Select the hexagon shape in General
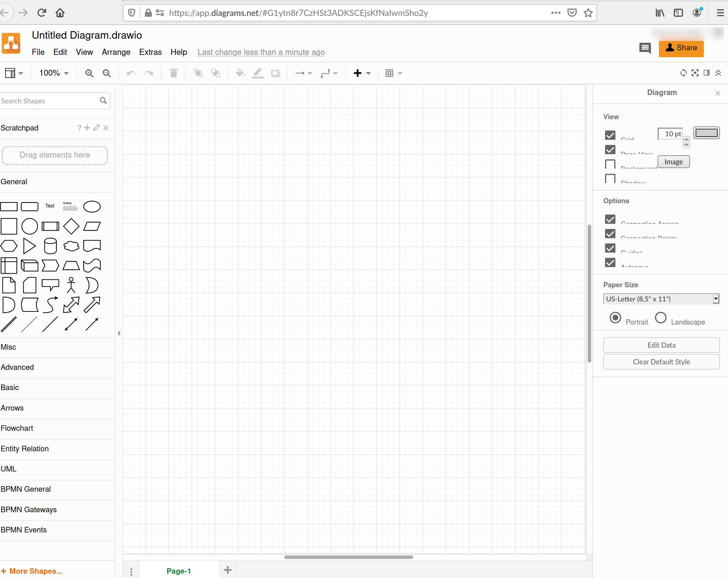This screenshot has width=728, height=578. pyautogui.click(x=9, y=246)
